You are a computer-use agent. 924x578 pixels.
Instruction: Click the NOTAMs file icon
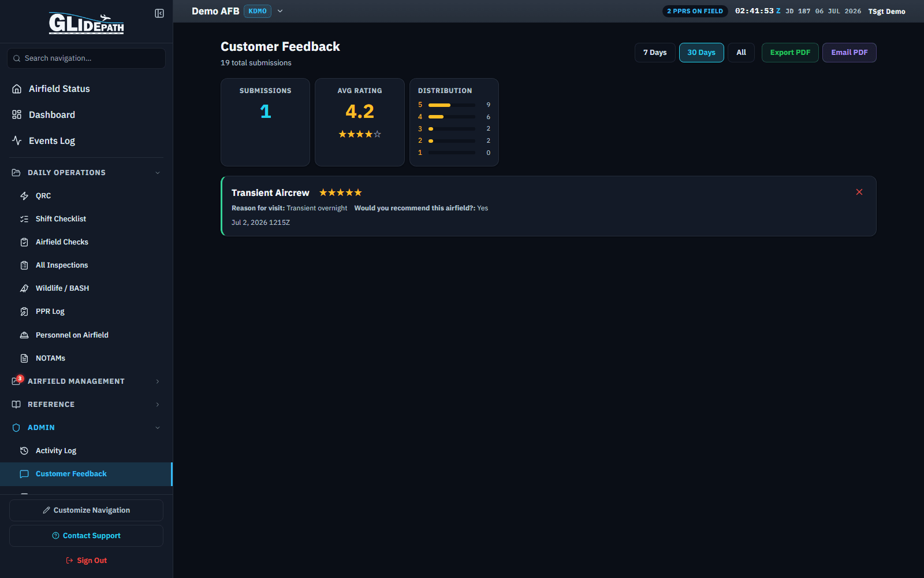24,358
